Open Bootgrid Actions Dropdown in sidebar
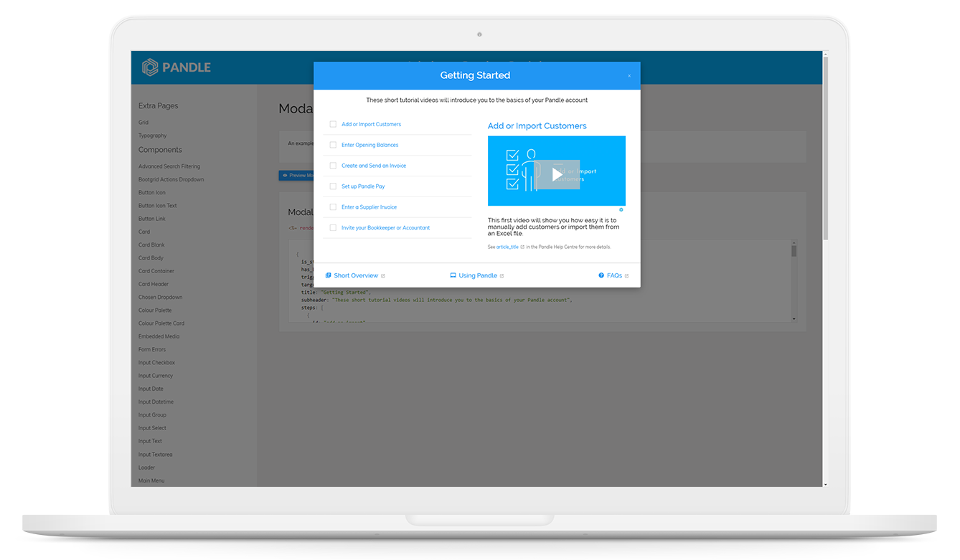 pos(171,179)
